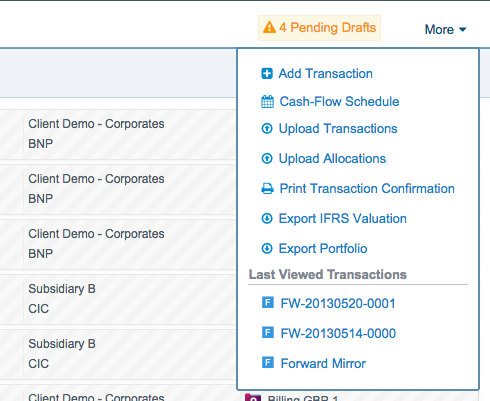Collapse the More dropdown menu

pyautogui.click(x=445, y=29)
